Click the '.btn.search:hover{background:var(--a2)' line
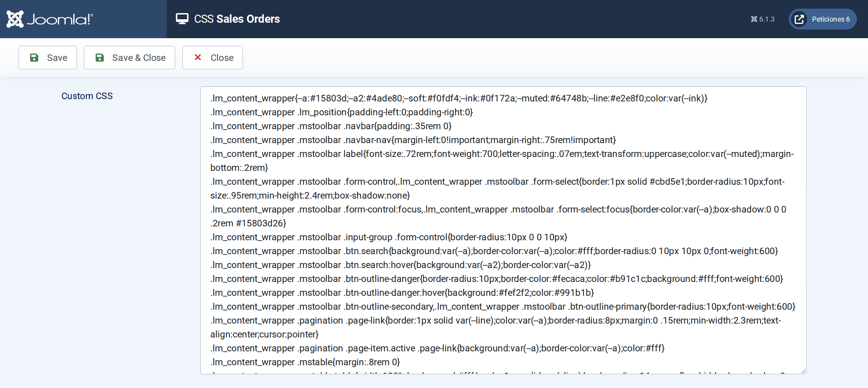Image resolution: width=868 pixels, height=388 pixels. tap(401, 265)
